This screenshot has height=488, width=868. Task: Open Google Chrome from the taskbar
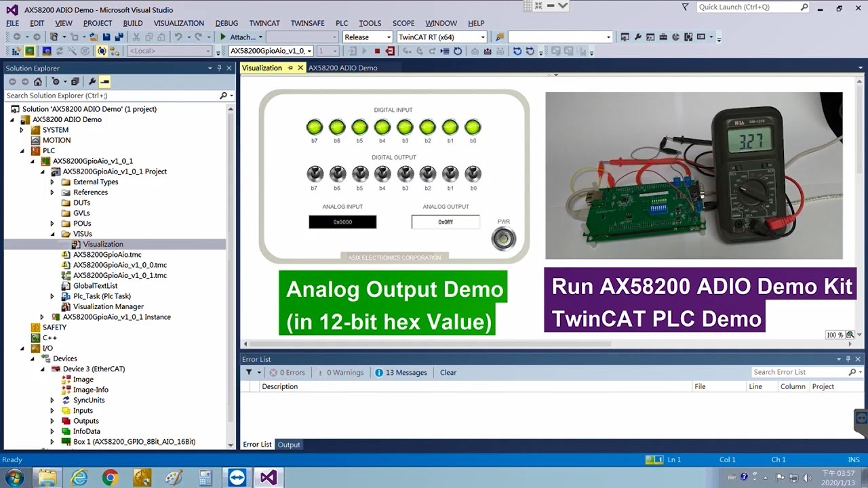pyautogui.click(x=111, y=477)
